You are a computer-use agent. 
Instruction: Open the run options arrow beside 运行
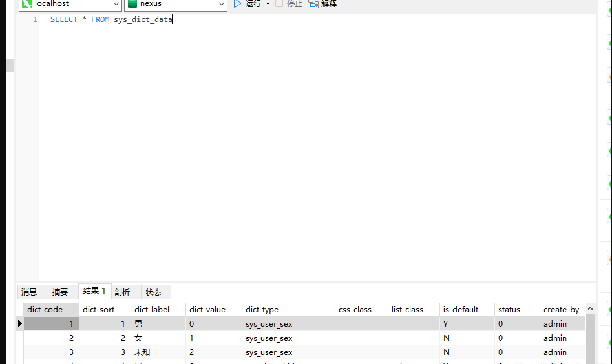[268, 4]
